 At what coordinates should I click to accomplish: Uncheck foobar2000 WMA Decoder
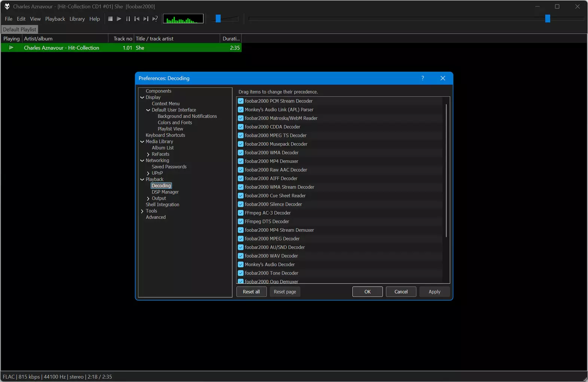[x=241, y=153]
